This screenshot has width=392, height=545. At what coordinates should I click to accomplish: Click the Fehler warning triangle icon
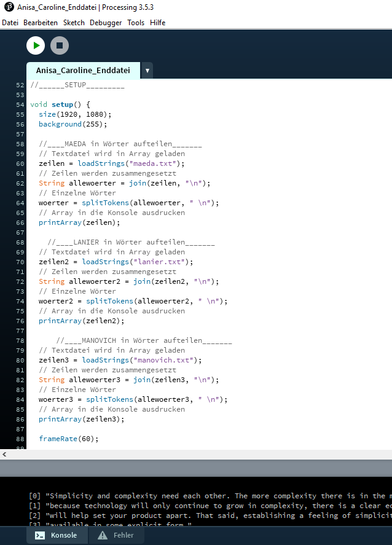(x=103, y=535)
